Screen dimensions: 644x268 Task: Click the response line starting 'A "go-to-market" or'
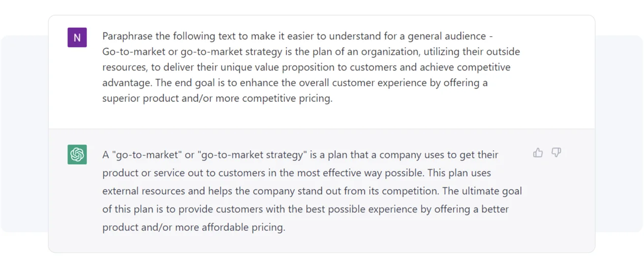click(300, 155)
